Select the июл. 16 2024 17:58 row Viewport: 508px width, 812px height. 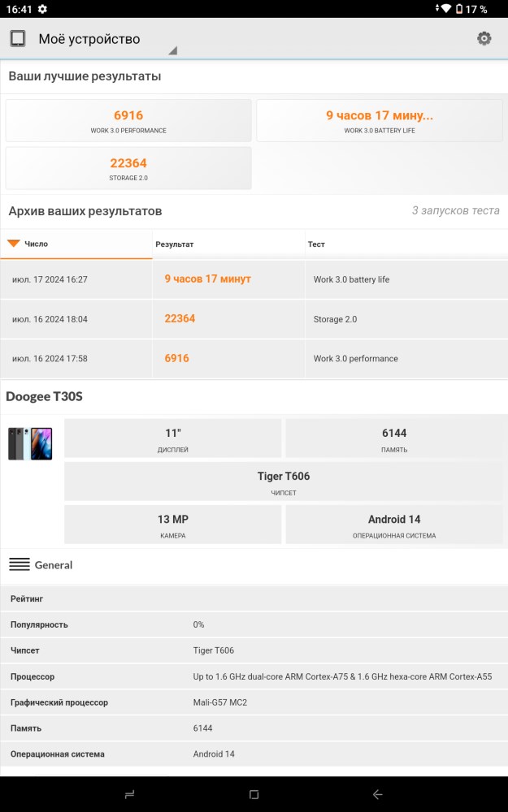[x=254, y=358]
